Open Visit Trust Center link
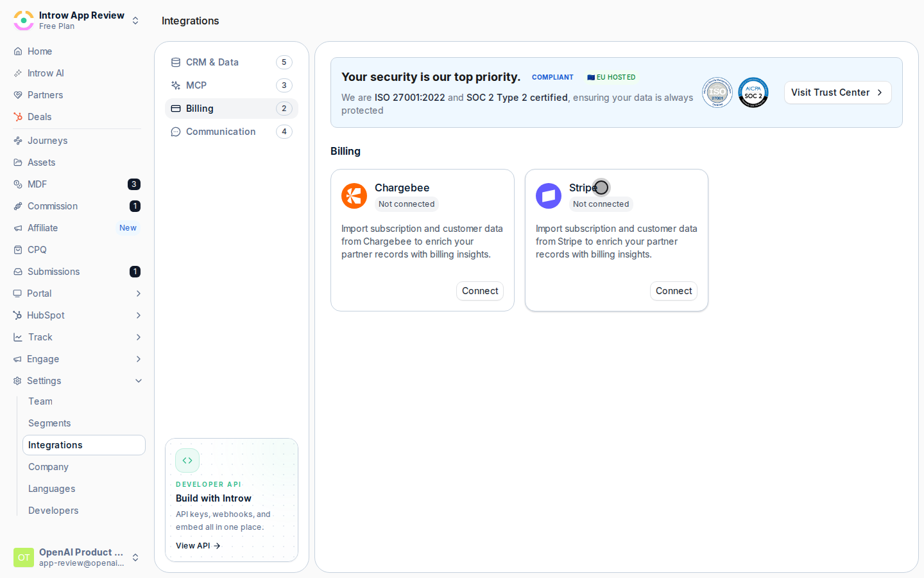 (x=837, y=92)
